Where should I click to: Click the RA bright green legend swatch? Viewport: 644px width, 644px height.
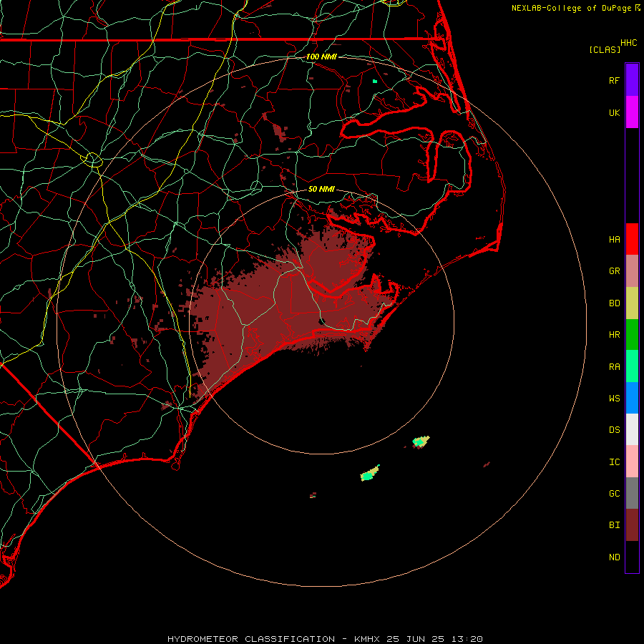coord(632,366)
